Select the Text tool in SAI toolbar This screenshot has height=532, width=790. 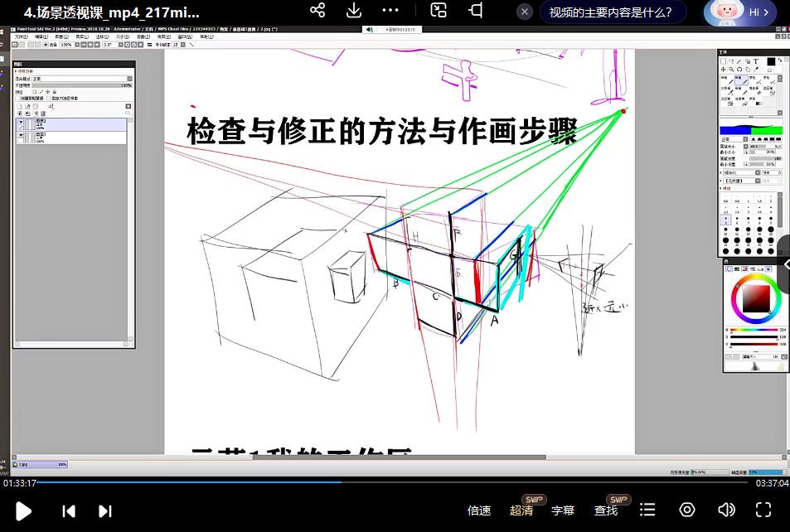pyautogui.click(x=754, y=61)
